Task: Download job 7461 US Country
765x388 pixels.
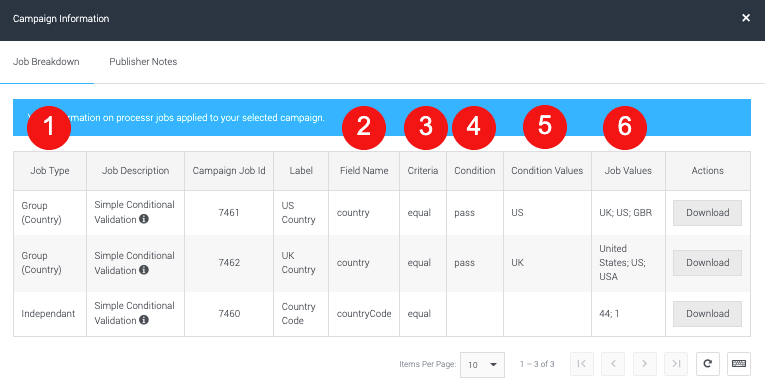Action: (x=707, y=213)
